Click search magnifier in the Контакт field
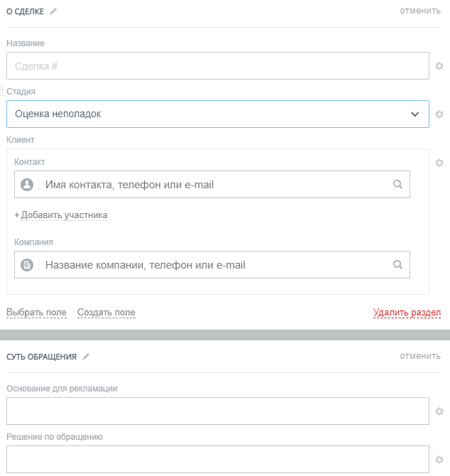The image size is (450, 476). (x=397, y=185)
